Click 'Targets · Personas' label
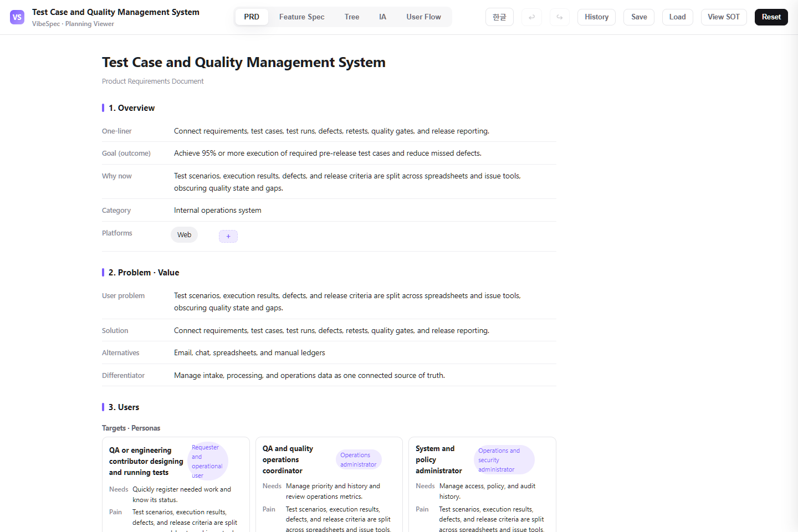798x532 pixels. [x=131, y=428]
